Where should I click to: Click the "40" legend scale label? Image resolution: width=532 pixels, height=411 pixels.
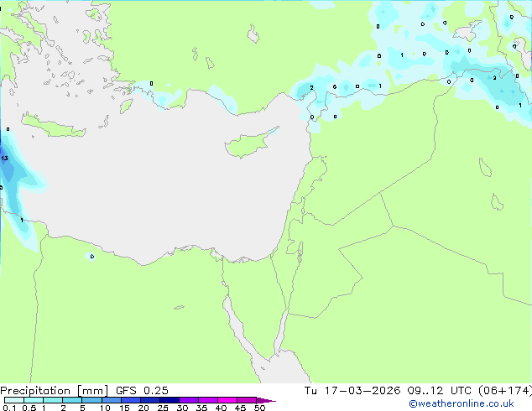pyautogui.click(x=221, y=408)
